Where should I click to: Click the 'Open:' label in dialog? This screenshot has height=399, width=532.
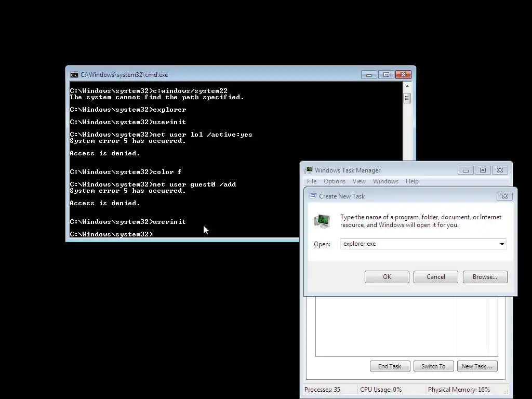coord(322,244)
